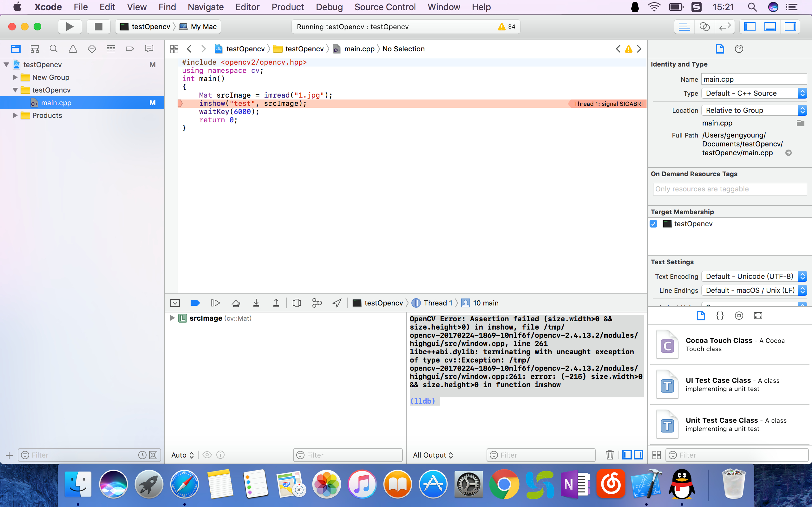Click the 34 warnings indicator
Viewport: 812px width, 507px height.
pos(507,27)
